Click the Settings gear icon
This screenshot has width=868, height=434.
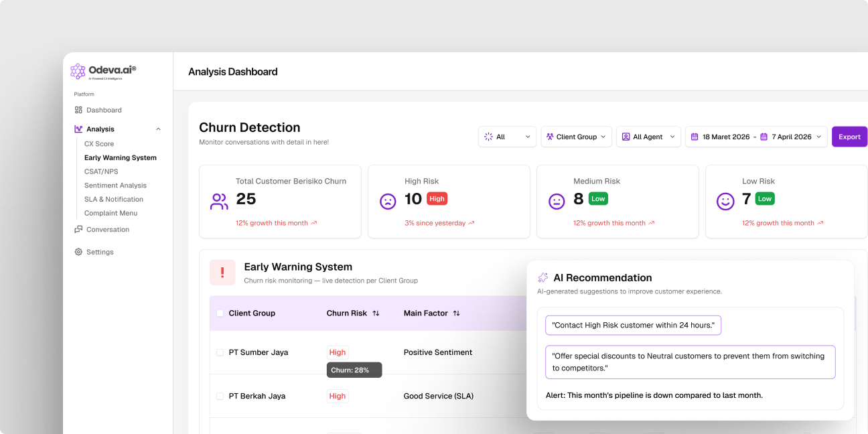pos(78,252)
